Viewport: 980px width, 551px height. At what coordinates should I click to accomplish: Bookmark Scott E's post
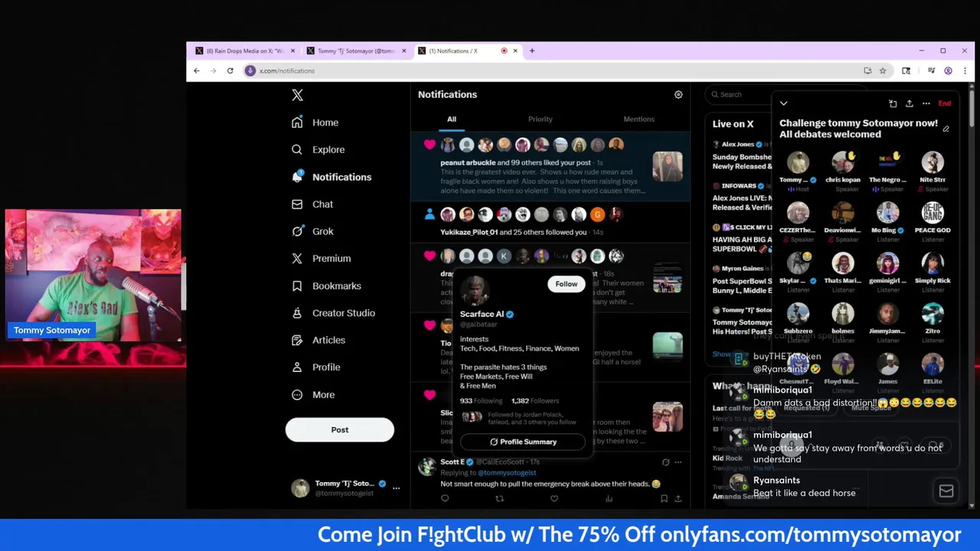(664, 499)
